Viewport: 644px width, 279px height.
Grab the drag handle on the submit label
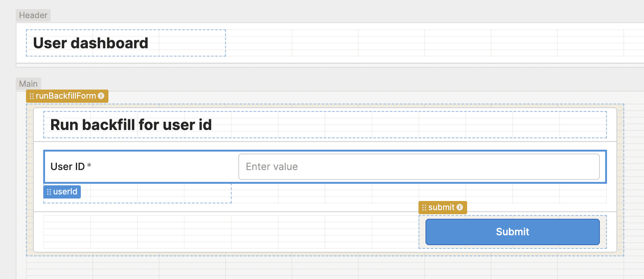click(x=425, y=207)
